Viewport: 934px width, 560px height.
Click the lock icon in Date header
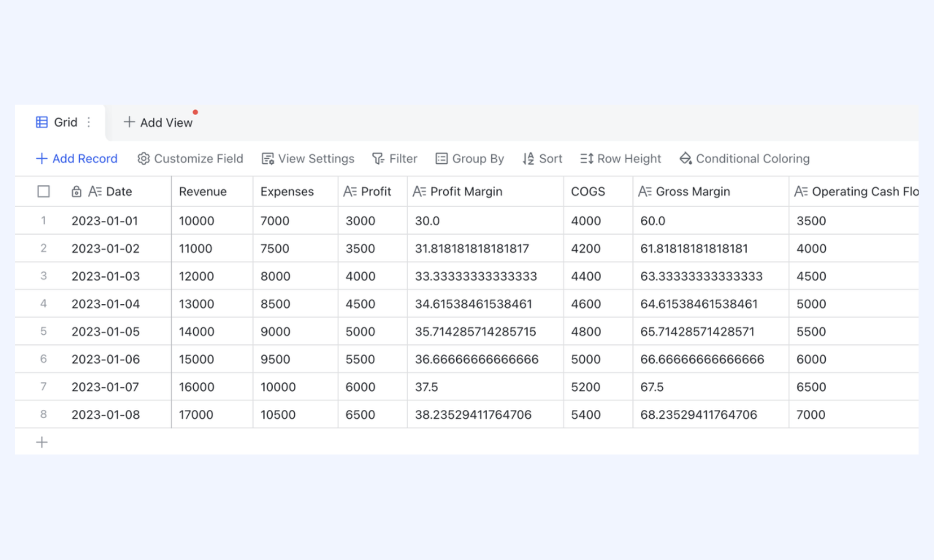click(77, 191)
